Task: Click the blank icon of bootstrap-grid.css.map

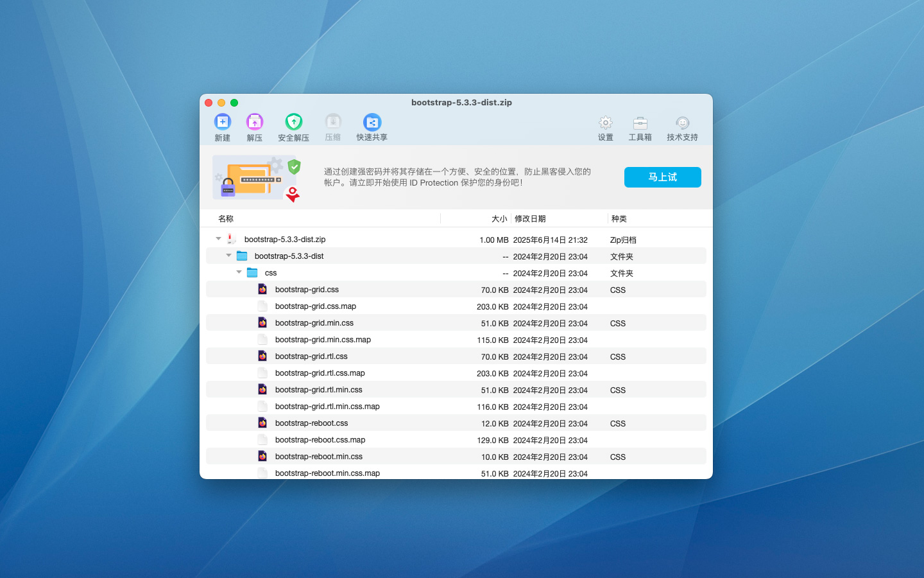Action: 262,306
